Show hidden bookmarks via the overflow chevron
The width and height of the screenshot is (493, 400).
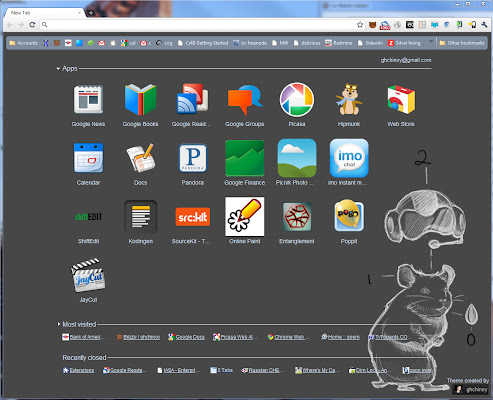(431, 42)
